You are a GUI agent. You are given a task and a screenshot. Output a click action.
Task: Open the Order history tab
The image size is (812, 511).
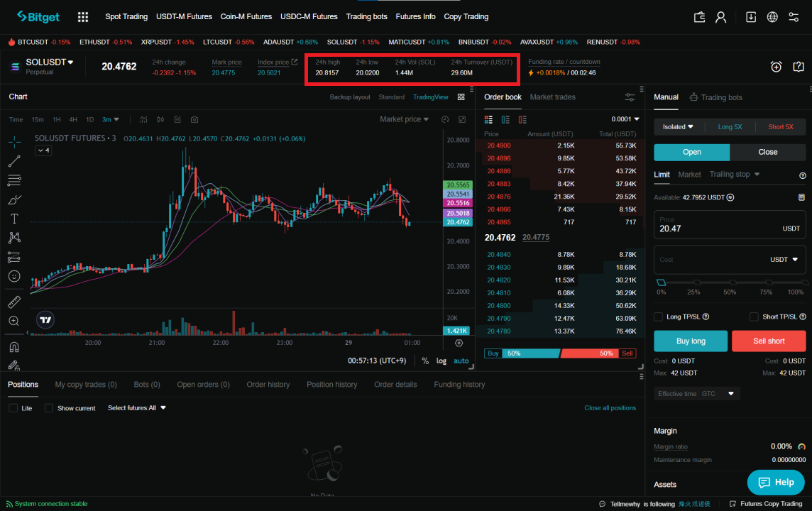(268, 385)
